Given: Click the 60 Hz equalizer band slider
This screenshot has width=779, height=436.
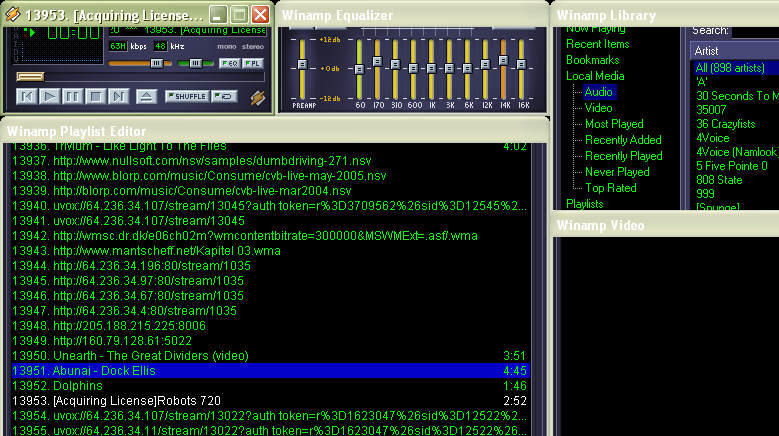Looking at the screenshot, I should click(360, 70).
